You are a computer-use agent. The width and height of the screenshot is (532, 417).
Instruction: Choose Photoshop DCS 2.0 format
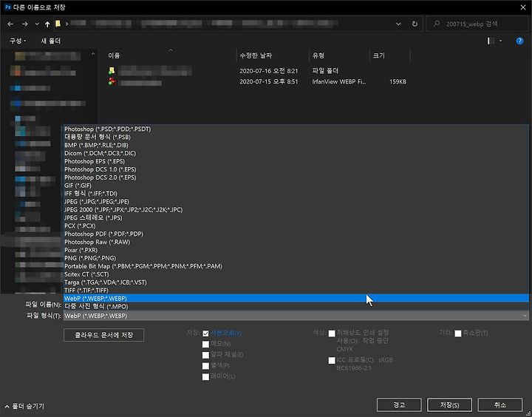[x=296, y=177]
